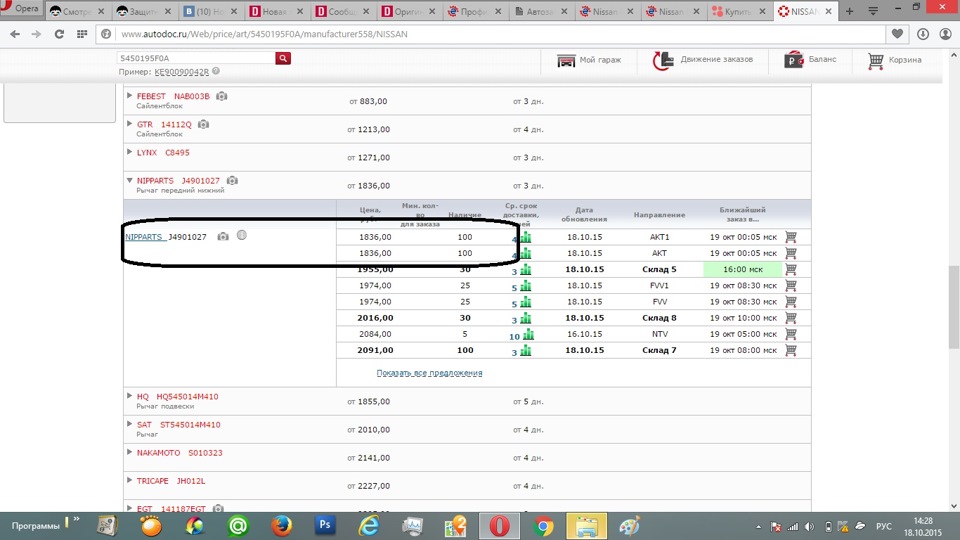This screenshot has width=960, height=540.
Task: Open Мой гараж section
Action: coord(589,60)
